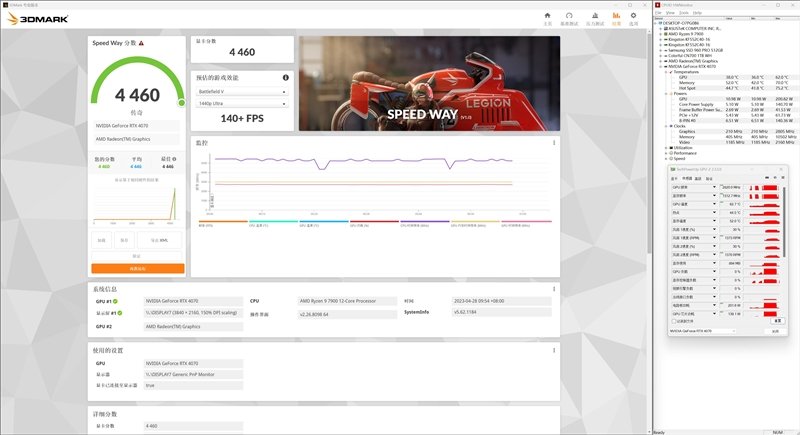Open the 1440p Ultra resolution dropdown
The height and width of the screenshot is (435, 800).
point(242,104)
